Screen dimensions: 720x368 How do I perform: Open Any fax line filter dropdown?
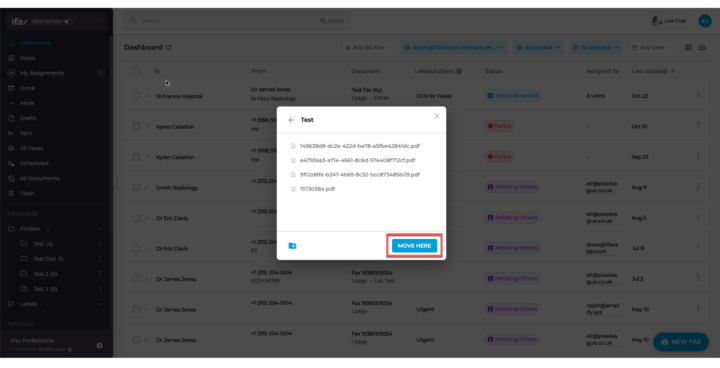tap(368, 47)
